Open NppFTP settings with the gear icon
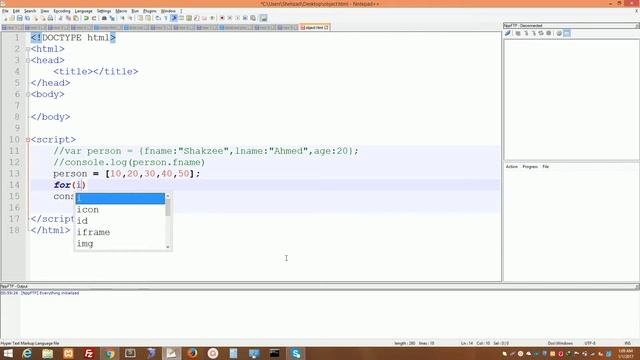Viewport: 640px width, 360px height. pyautogui.click(x=559, y=33)
